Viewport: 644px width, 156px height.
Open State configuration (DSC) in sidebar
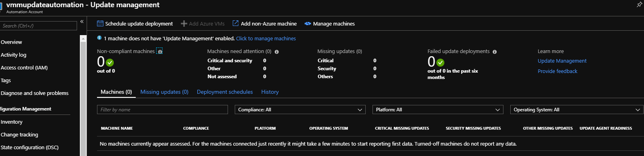(30, 147)
